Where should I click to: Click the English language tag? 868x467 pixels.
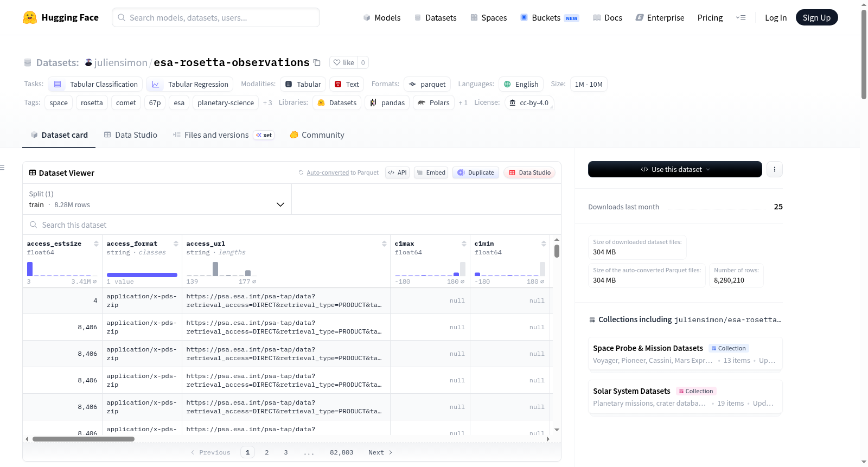[521, 84]
